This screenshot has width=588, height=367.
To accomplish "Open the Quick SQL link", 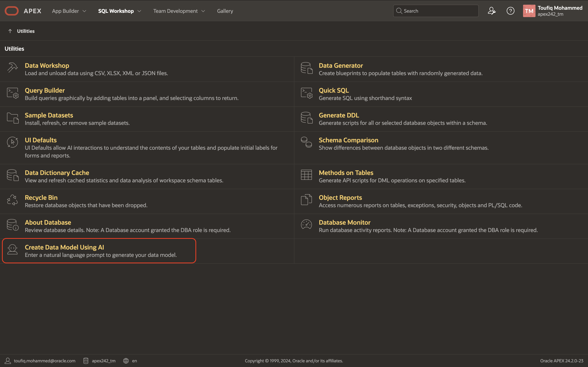I will pos(334,90).
